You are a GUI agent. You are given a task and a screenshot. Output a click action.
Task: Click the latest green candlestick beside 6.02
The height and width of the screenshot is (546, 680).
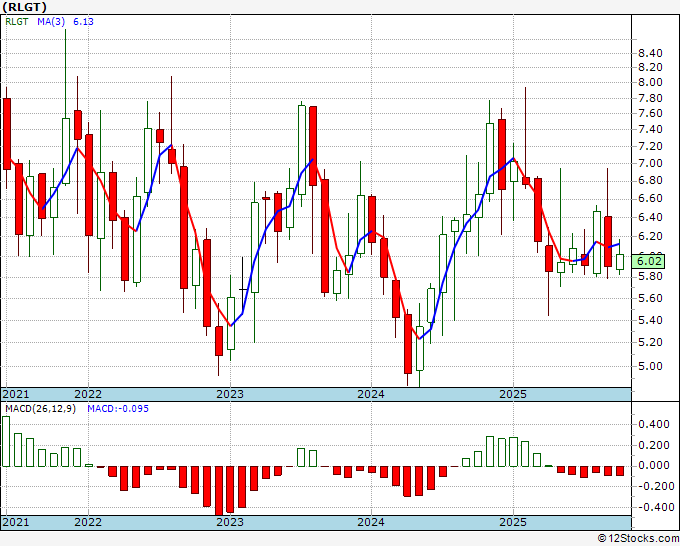(620, 262)
